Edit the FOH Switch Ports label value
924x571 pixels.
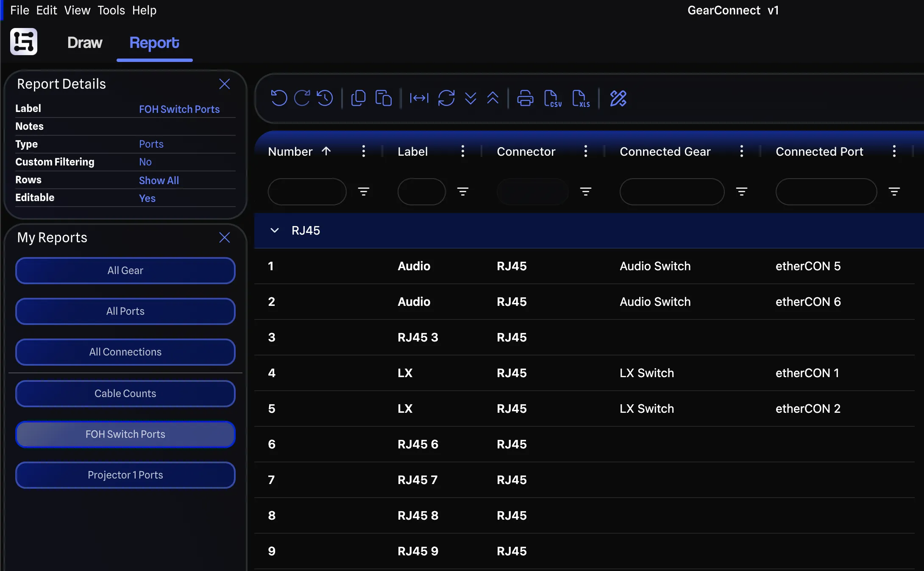[179, 109]
